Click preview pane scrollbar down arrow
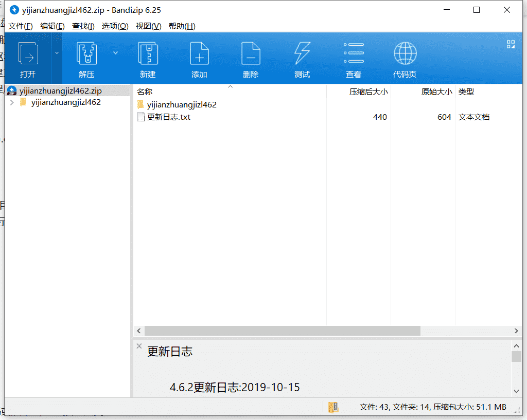Viewport: 527px width, 420px height. (517, 391)
